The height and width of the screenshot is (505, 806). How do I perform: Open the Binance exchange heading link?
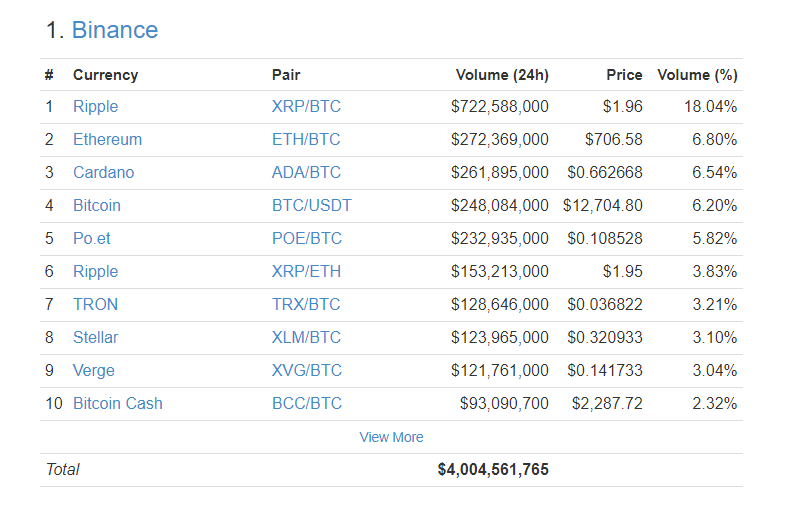[x=115, y=30]
